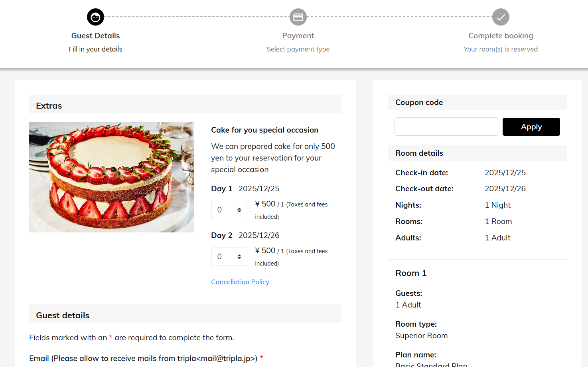Click the Extras section header
588x367 pixels.
coord(49,106)
